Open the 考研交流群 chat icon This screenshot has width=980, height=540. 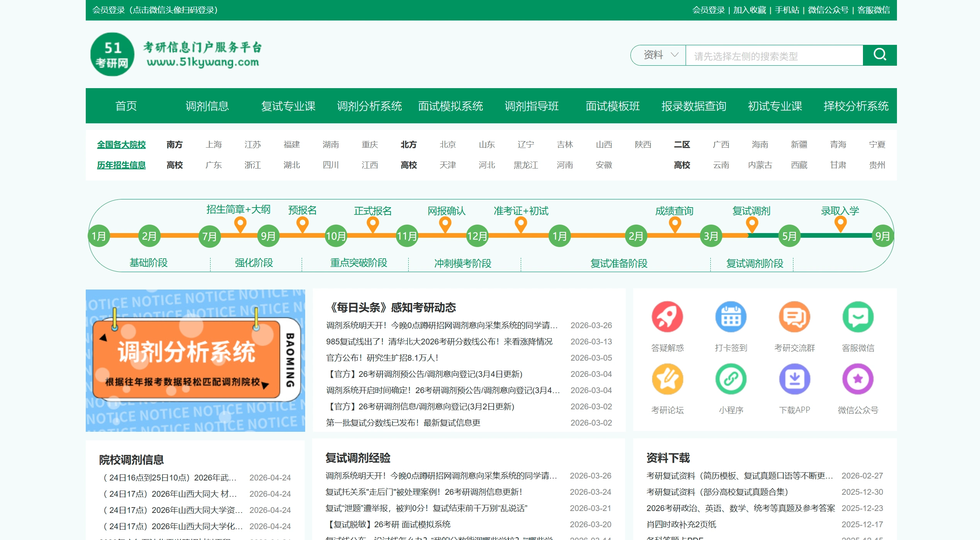(794, 317)
